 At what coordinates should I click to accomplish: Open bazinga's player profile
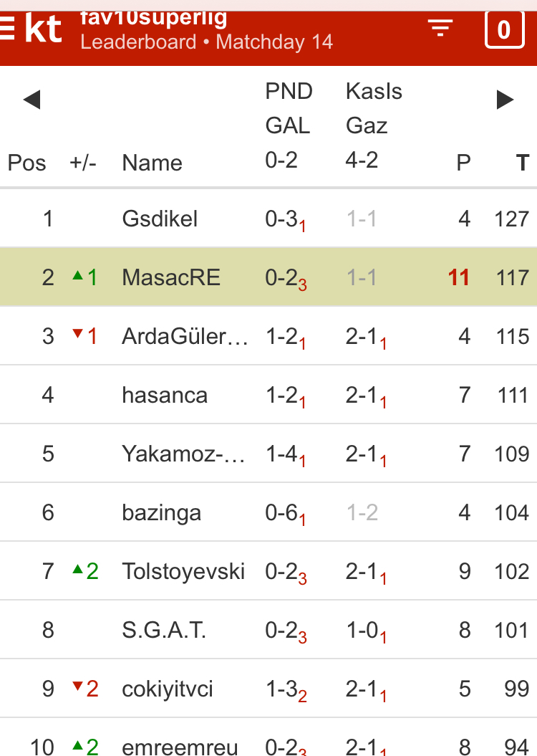click(161, 512)
